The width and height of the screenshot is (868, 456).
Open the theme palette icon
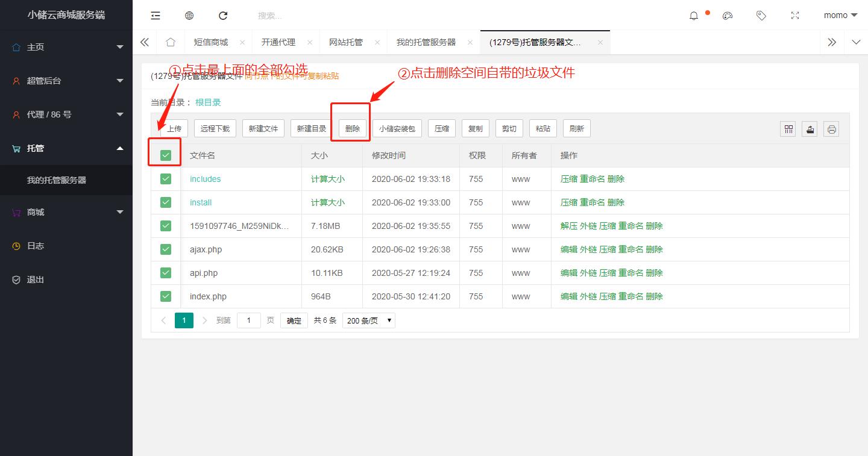(728, 16)
